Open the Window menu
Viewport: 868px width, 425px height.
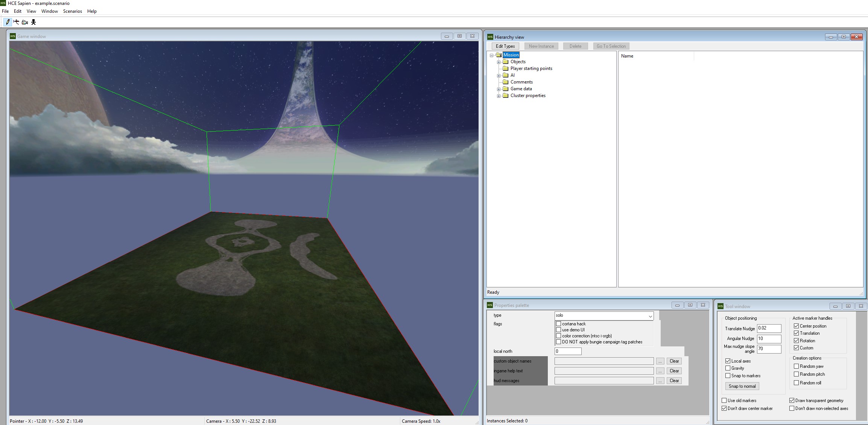(50, 11)
